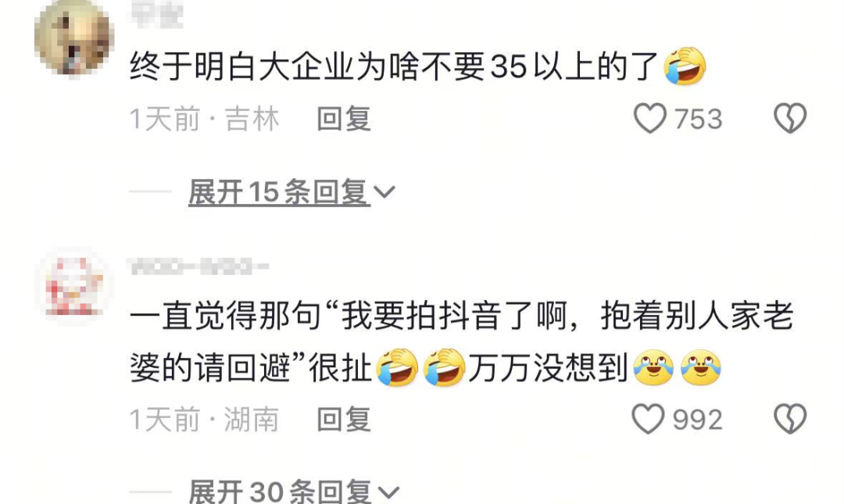The width and height of the screenshot is (844, 504).
Task: Open the first commenter's blurred username
Action: click(156, 14)
